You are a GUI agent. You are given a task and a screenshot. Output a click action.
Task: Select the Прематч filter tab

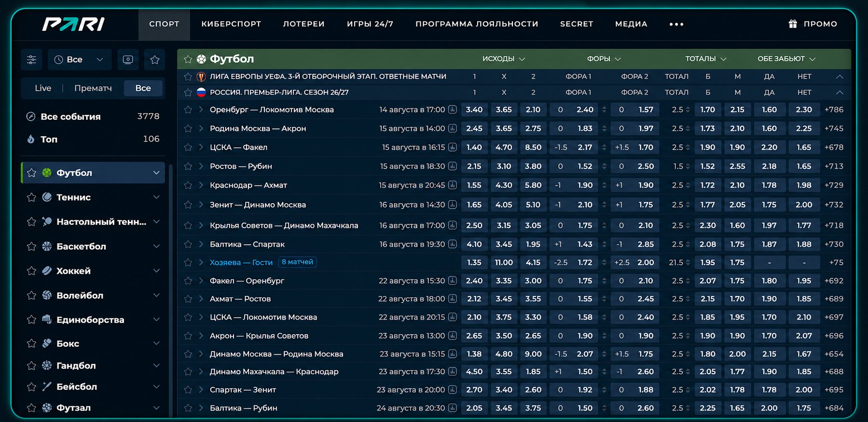click(x=93, y=88)
